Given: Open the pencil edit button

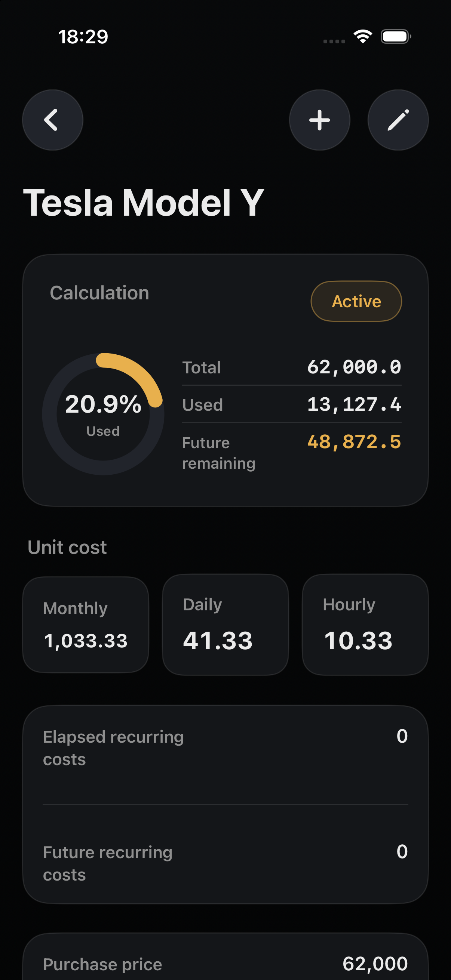Looking at the screenshot, I should [x=398, y=120].
